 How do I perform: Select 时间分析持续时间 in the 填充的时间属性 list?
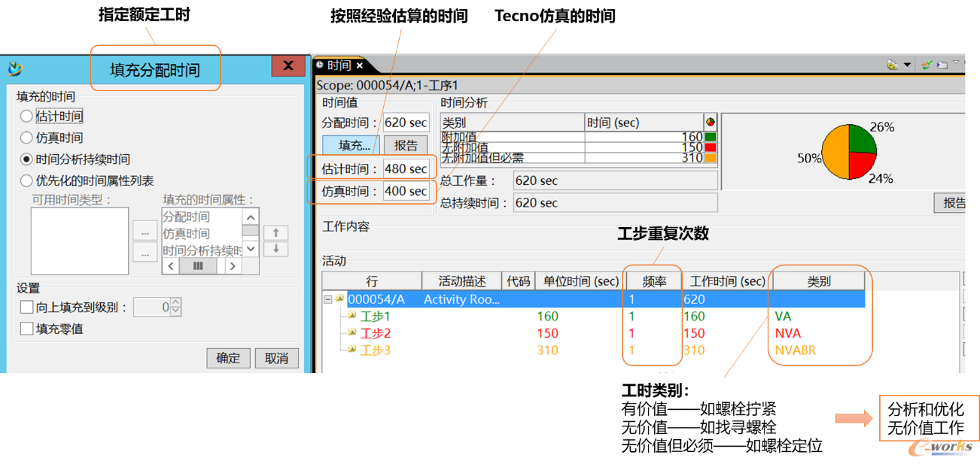(202, 250)
